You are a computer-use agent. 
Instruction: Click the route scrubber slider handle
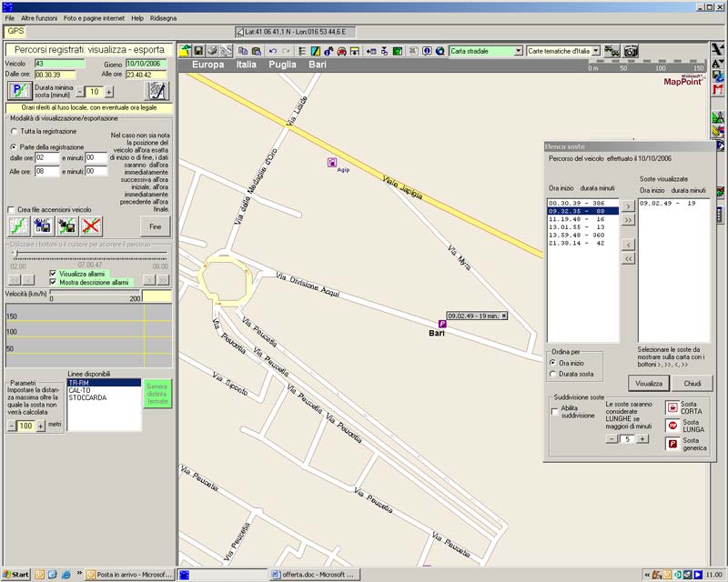[x=15, y=254]
